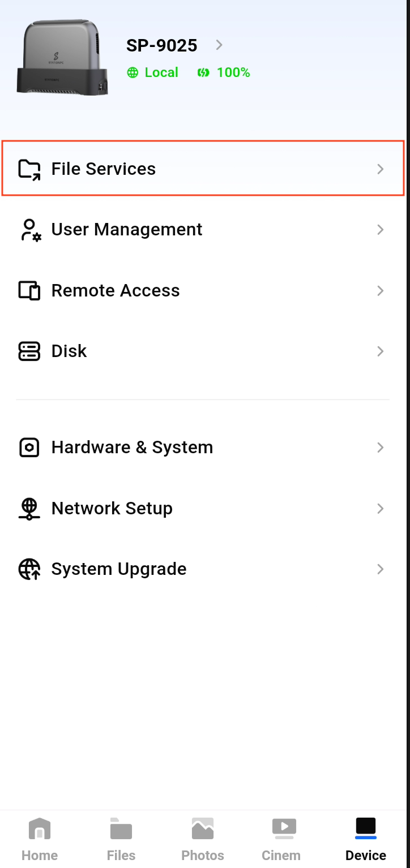Click the green Local network globe icon

coord(133,73)
